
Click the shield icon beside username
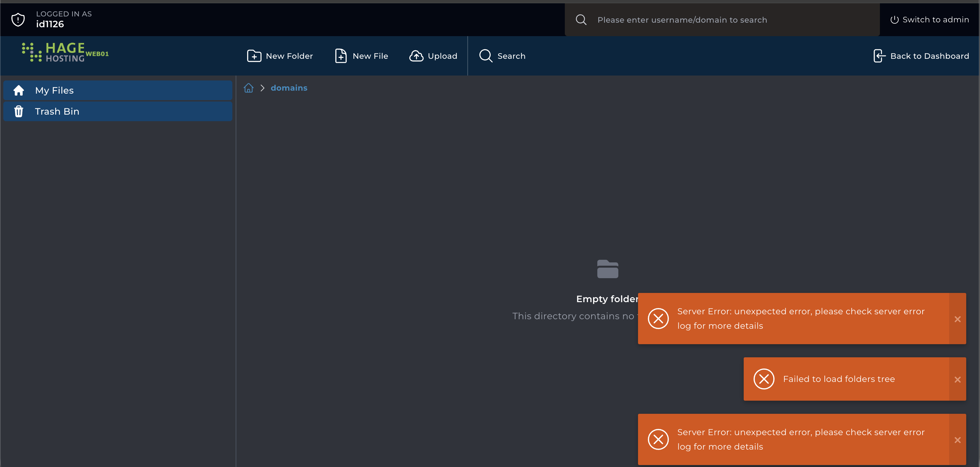[x=18, y=19]
